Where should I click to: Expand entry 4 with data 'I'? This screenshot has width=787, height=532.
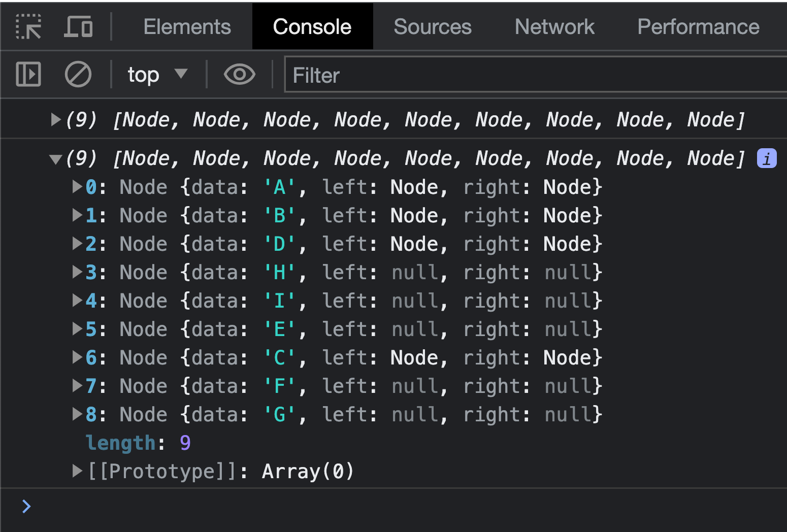[77, 301]
